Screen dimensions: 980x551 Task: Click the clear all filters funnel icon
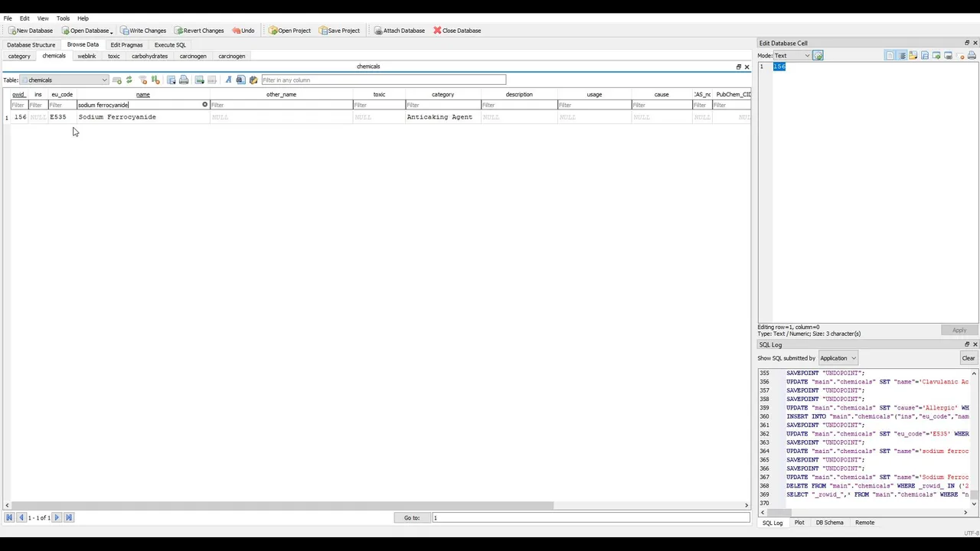pos(142,80)
